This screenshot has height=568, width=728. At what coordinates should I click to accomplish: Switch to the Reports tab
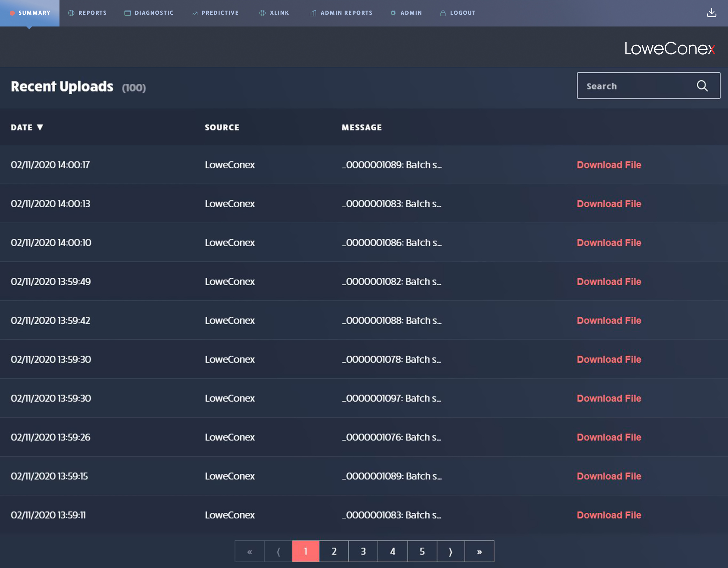coord(87,13)
